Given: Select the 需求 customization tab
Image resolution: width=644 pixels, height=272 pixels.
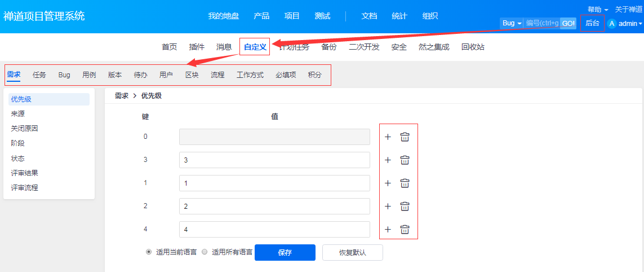Looking at the screenshot, I should pyautogui.click(x=14, y=75).
